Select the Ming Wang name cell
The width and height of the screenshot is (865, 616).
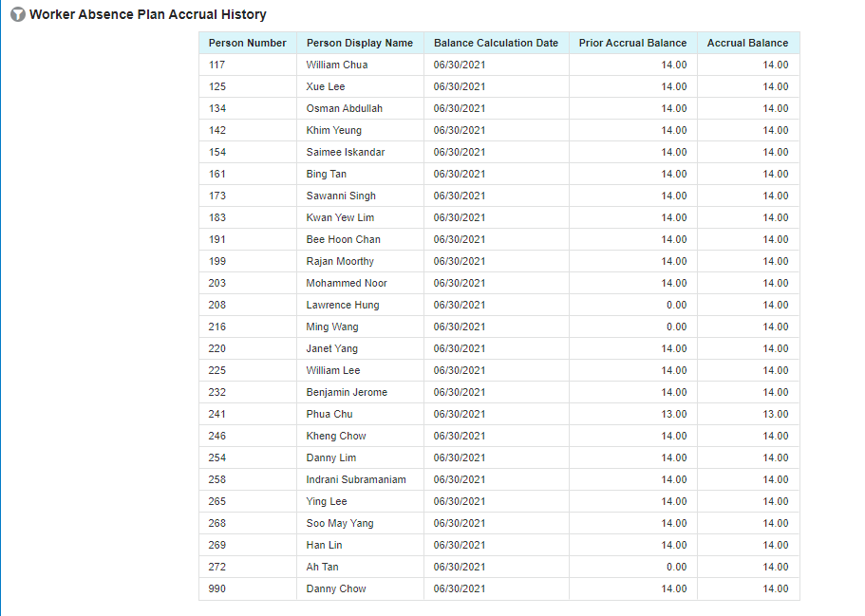click(332, 327)
